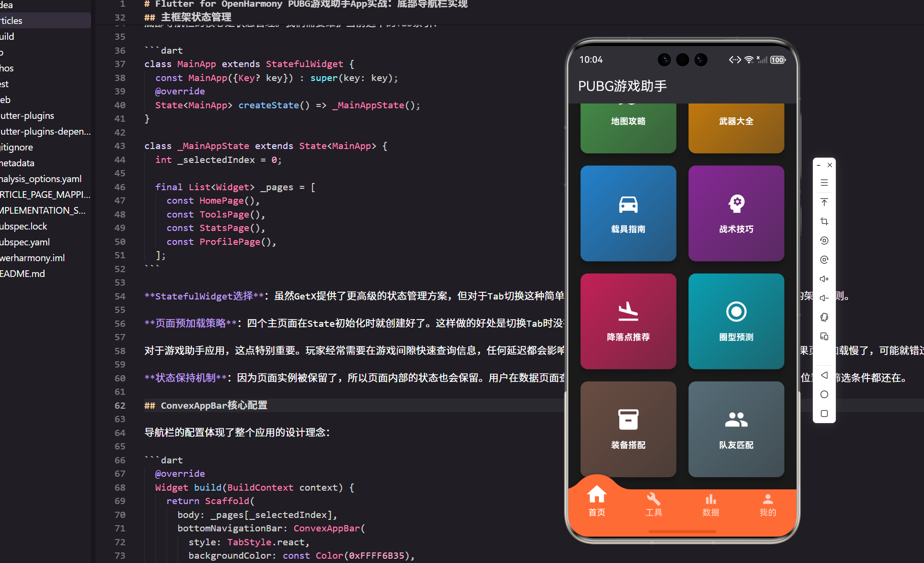
Task: Click the multi-device sync icon
Action: pos(824,336)
